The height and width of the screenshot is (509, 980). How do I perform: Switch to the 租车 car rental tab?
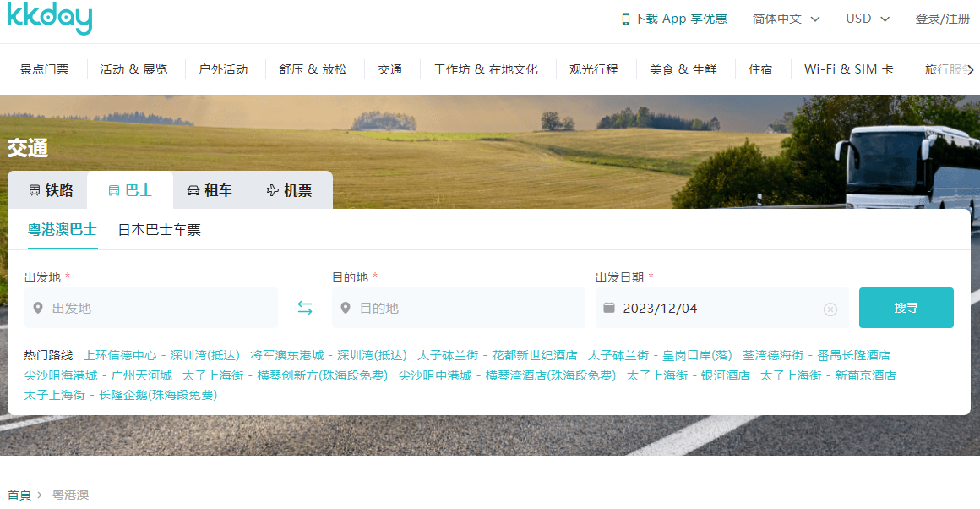point(210,190)
